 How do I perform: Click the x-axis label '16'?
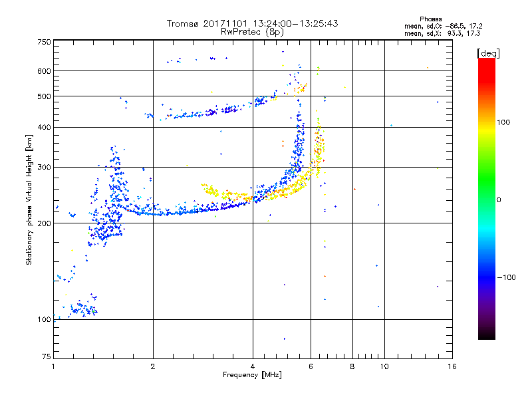[x=452, y=366]
